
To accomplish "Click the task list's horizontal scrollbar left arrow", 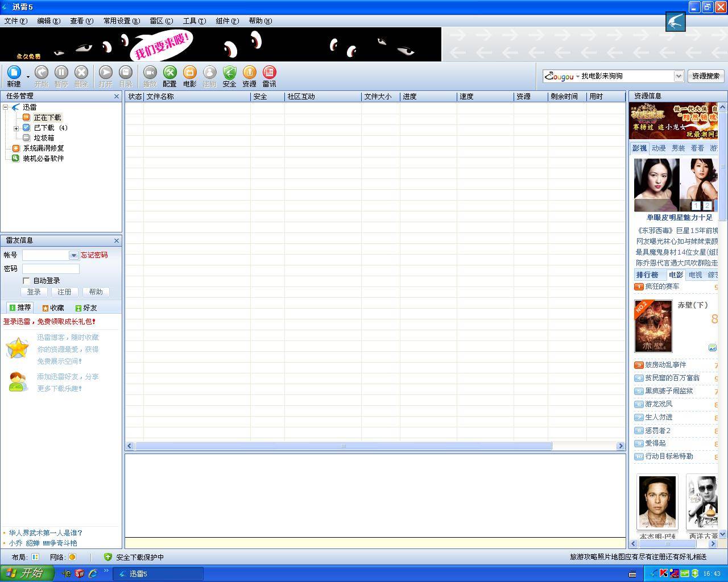I will coord(130,446).
